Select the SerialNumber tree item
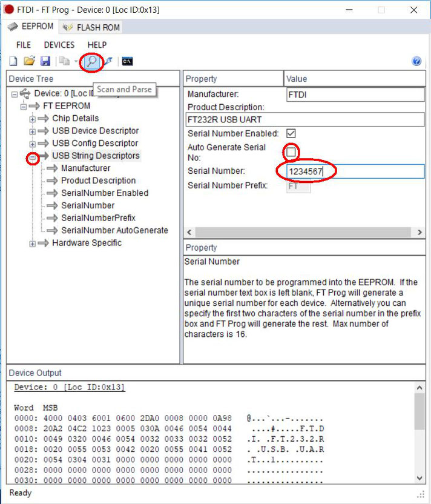Screen dimensions: 431x504 pyautogui.click(x=88, y=205)
